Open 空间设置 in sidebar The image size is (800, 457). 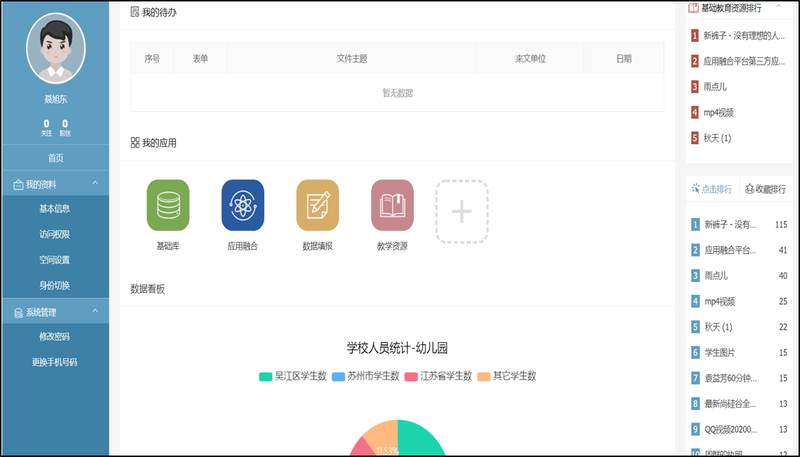pyautogui.click(x=55, y=260)
